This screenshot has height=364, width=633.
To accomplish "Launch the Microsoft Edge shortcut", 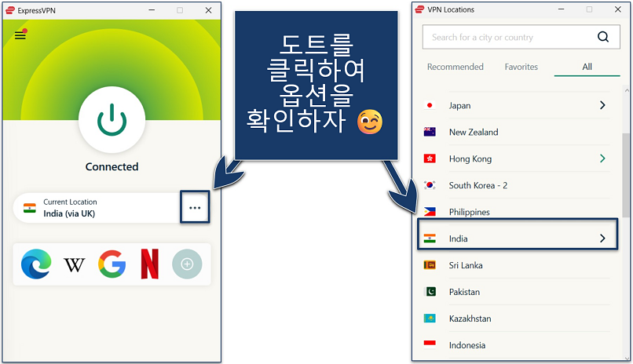I will click(36, 264).
